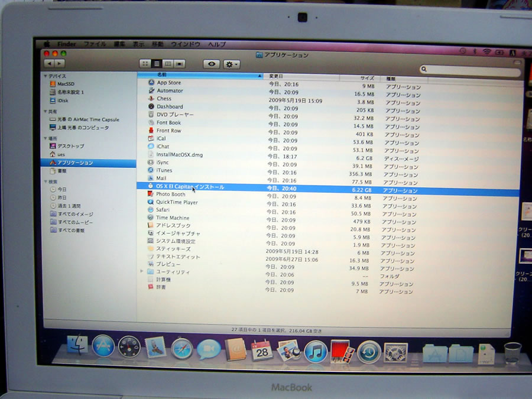
Task: Sort by 名前 column header
Action: click(200, 75)
